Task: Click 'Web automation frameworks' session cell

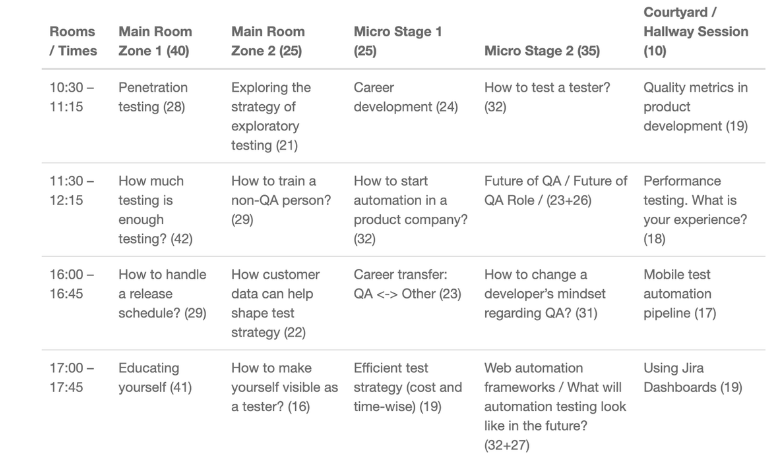Action: (x=555, y=406)
